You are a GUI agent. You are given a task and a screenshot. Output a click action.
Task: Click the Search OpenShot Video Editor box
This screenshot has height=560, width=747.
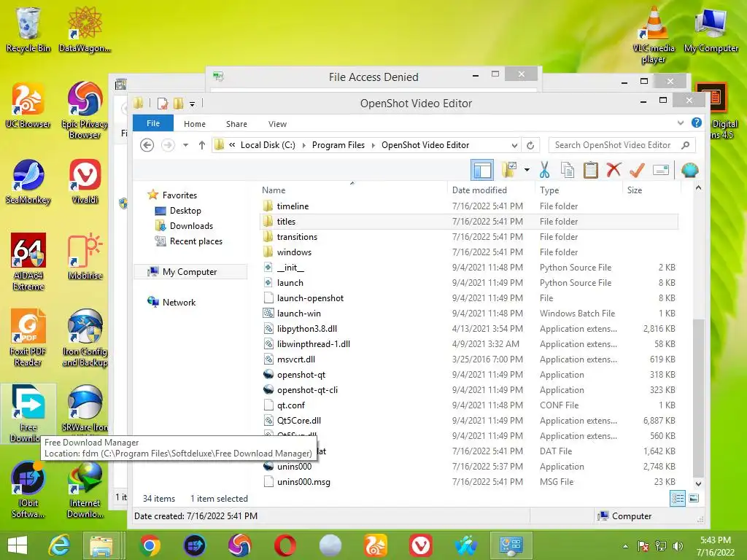coord(622,145)
